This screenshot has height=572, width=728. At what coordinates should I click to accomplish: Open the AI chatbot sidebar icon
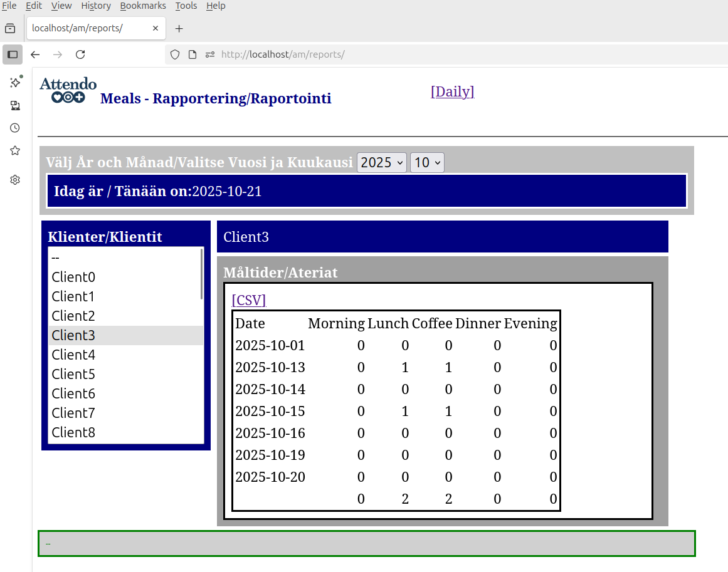point(15,82)
